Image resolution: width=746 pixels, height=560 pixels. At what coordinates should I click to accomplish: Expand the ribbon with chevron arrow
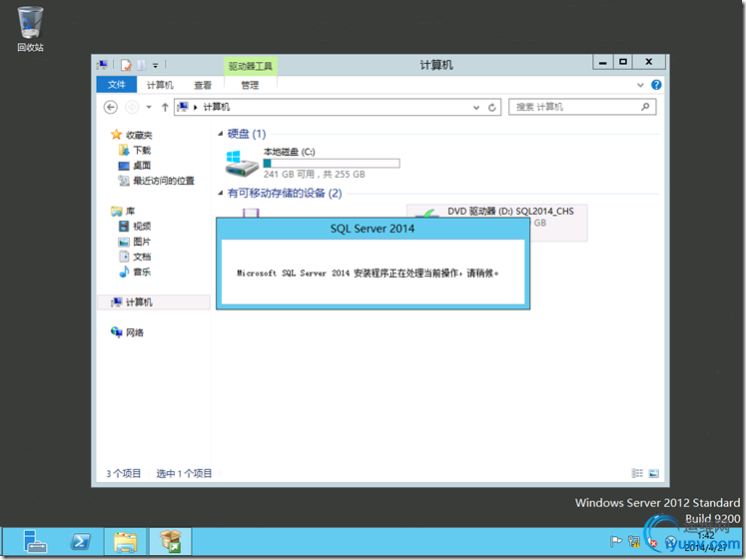[640, 85]
